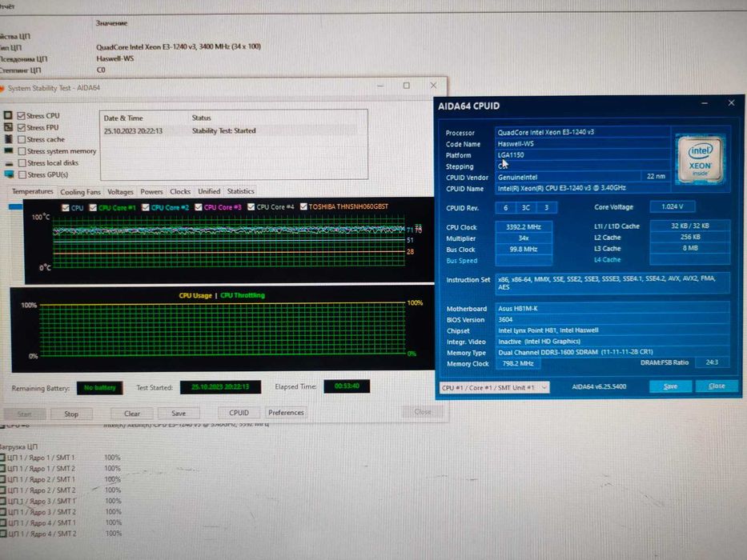Image resolution: width=747 pixels, height=560 pixels.
Task: Click the Multiplier value 34x
Action: (523, 238)
